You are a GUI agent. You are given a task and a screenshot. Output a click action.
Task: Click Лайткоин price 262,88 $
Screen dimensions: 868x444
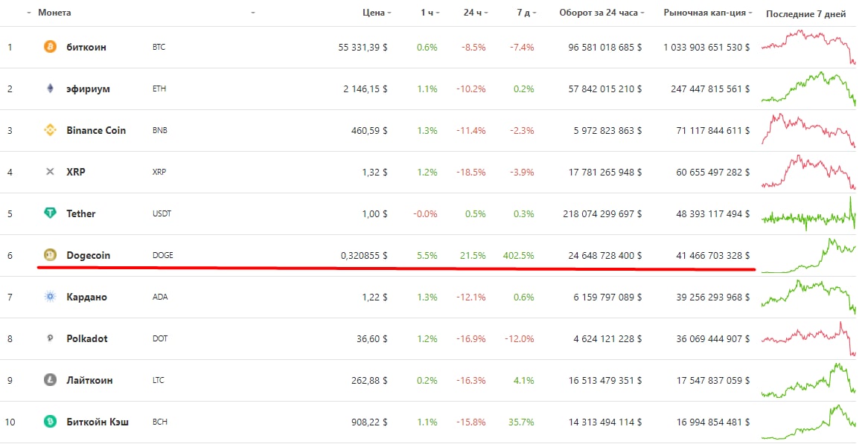pyautogui.click(x=369, y=381)
